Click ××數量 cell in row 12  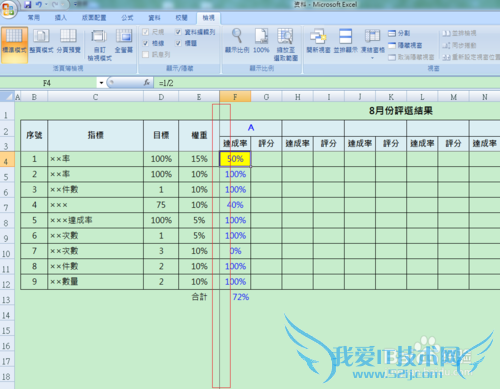(95, 282)
